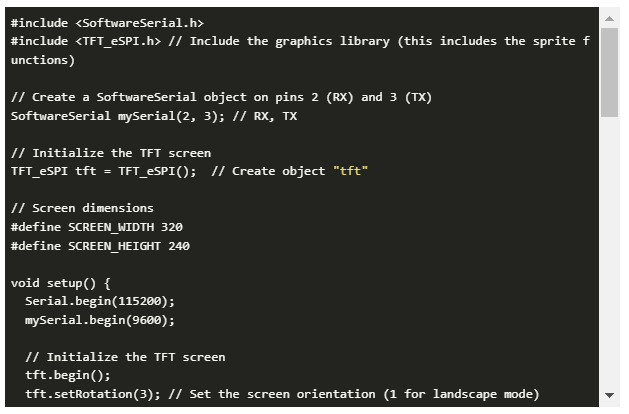Click the SCREEN_WIDTH 320 define line

97,227
